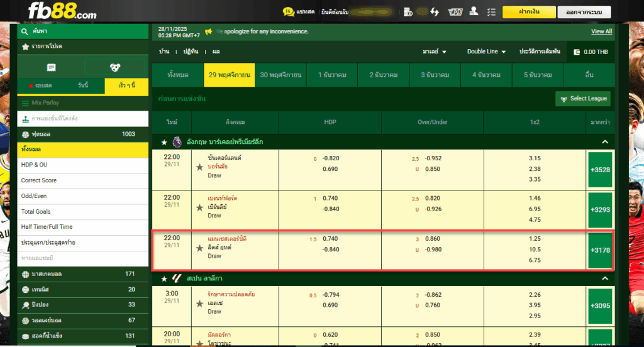The width and height of the screenshot is (644, 347).
Task: Click the ice hockey sport icon
Action: tap(25, 336)
